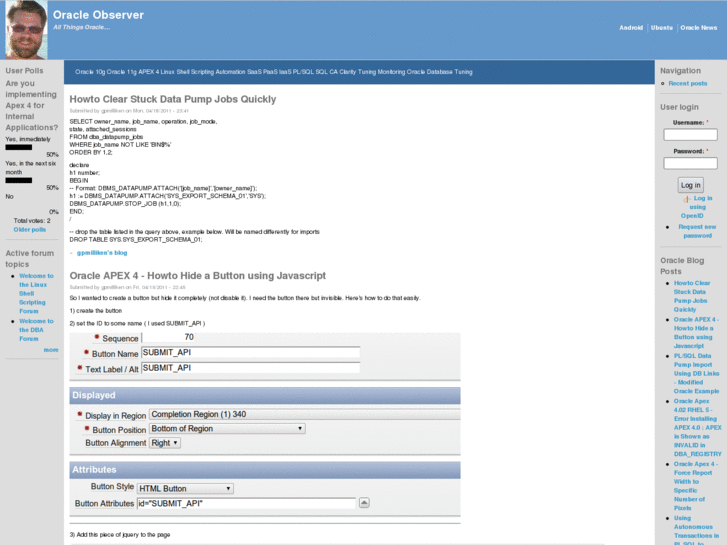Image resolution: width=727 pixels, height=545 pixels.
Task: Open 'Oracle Apex 4.02 RHEL 5 - Error Installing' link
Action: 698,427
